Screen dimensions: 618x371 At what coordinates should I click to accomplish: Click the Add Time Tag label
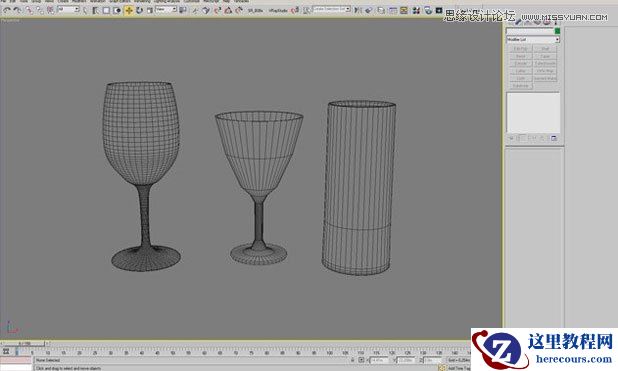(x=459, y=368)
